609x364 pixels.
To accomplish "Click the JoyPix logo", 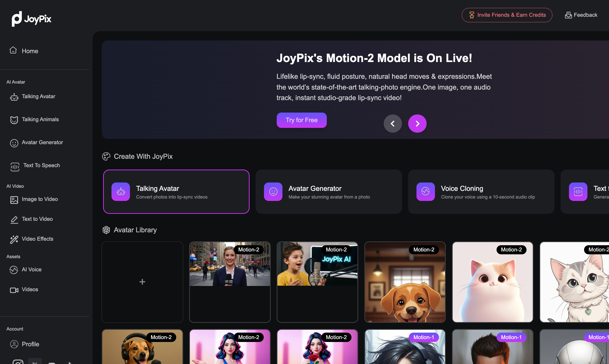I will [31, 19].
